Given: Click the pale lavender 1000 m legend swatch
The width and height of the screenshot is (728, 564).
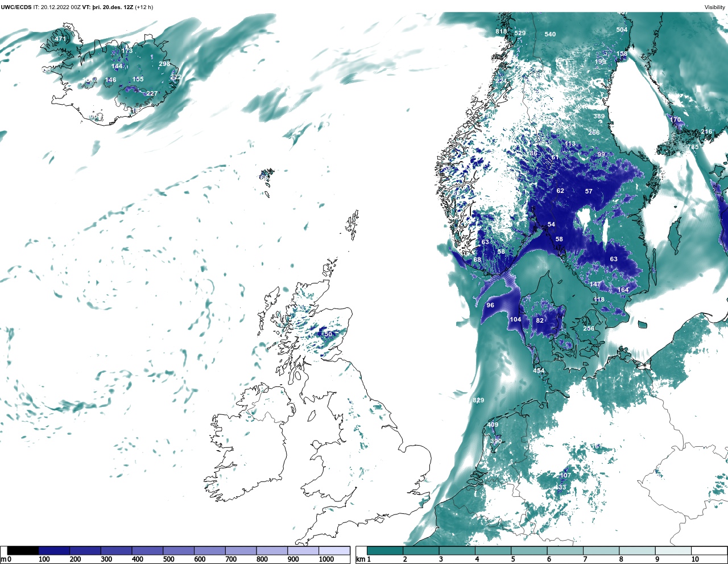Looking at the screenshot, I should (x=334, y=550).
